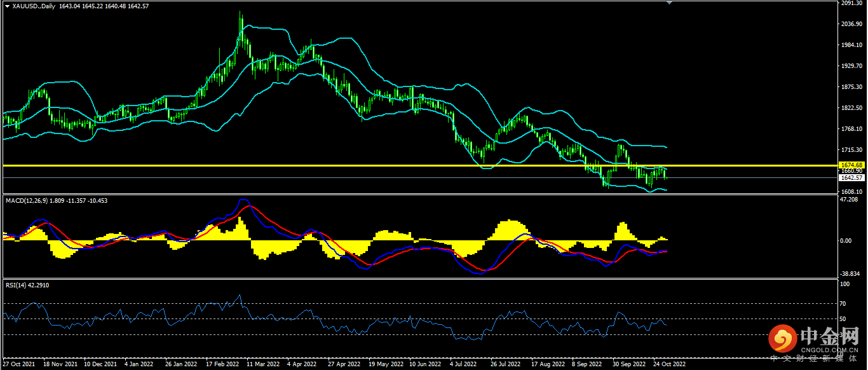Click the 8 Sep 2022 date label

pos(587,365)
